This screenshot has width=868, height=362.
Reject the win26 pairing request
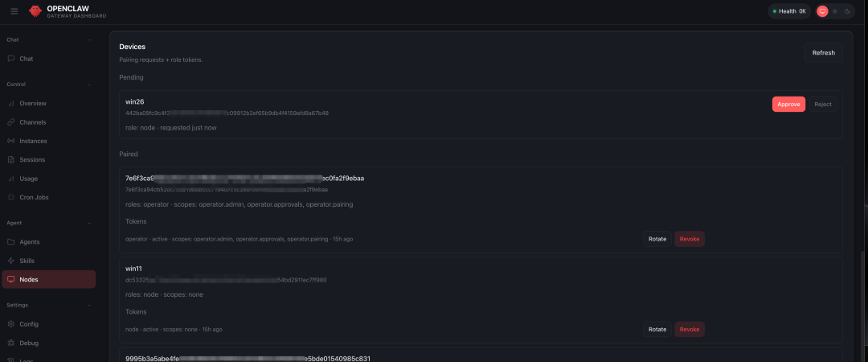coord(823,105)
